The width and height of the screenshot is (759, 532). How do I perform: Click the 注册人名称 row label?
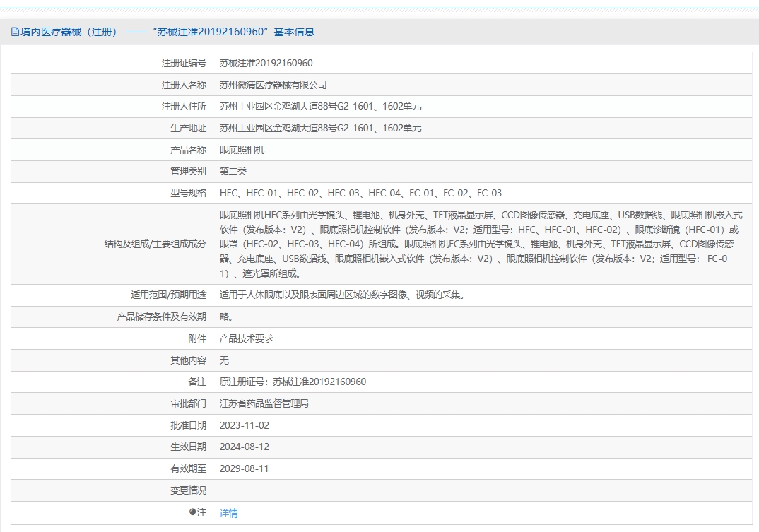(x=184, y=85)
